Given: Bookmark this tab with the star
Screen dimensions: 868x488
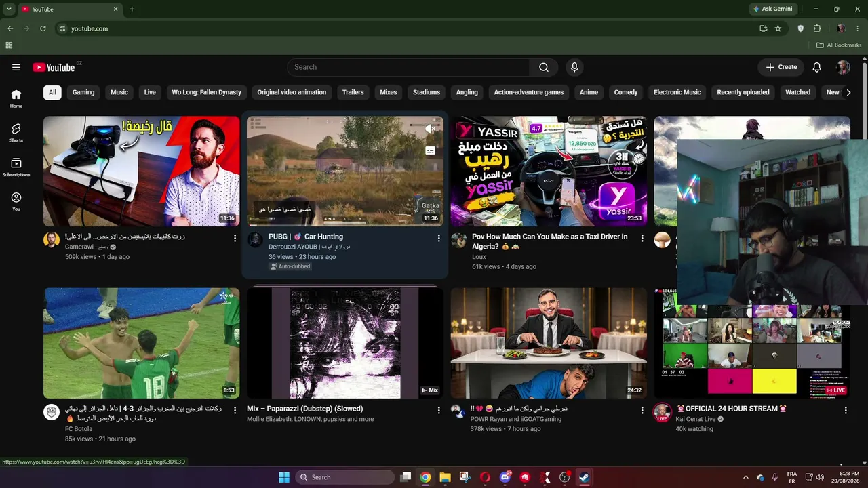Looking at the screenshot, I should coord(778,28).
